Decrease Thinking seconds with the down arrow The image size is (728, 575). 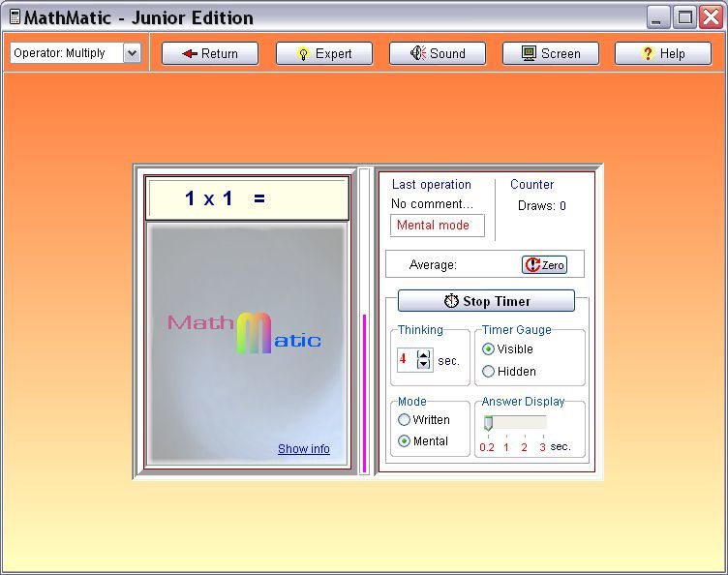tap(423, 364)
